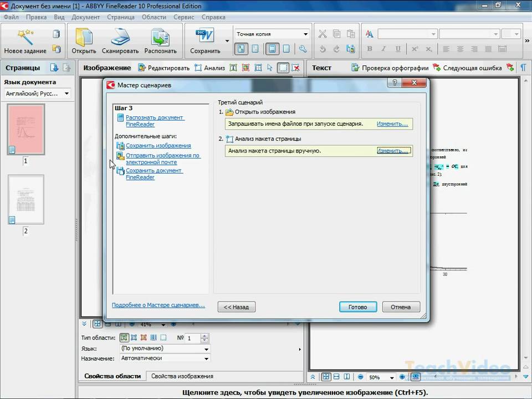Click Изменить link for Открыть изображения step
Image resolution: width=532 pixels, height=399 pixels.
pos(392,124)
